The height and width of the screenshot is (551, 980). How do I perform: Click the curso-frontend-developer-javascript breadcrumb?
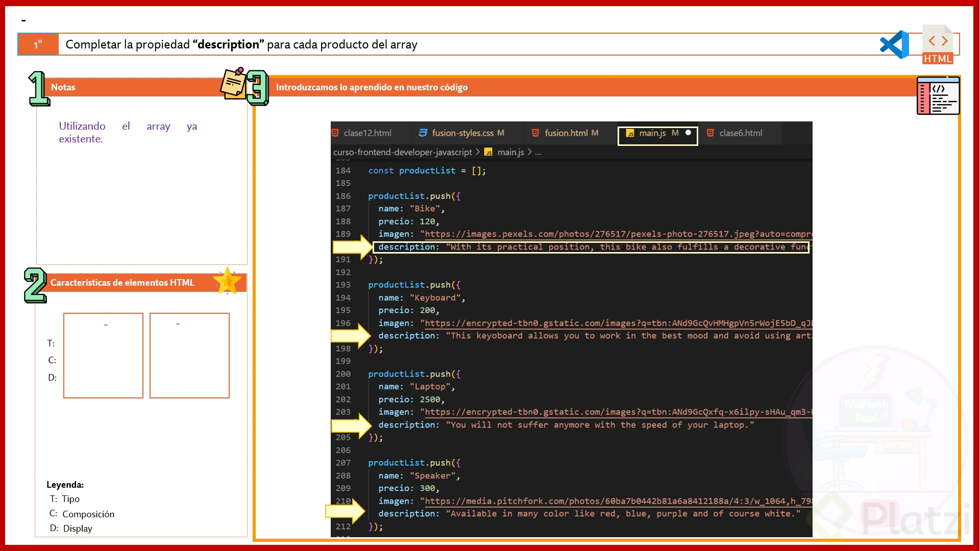[x=402, y=152]
